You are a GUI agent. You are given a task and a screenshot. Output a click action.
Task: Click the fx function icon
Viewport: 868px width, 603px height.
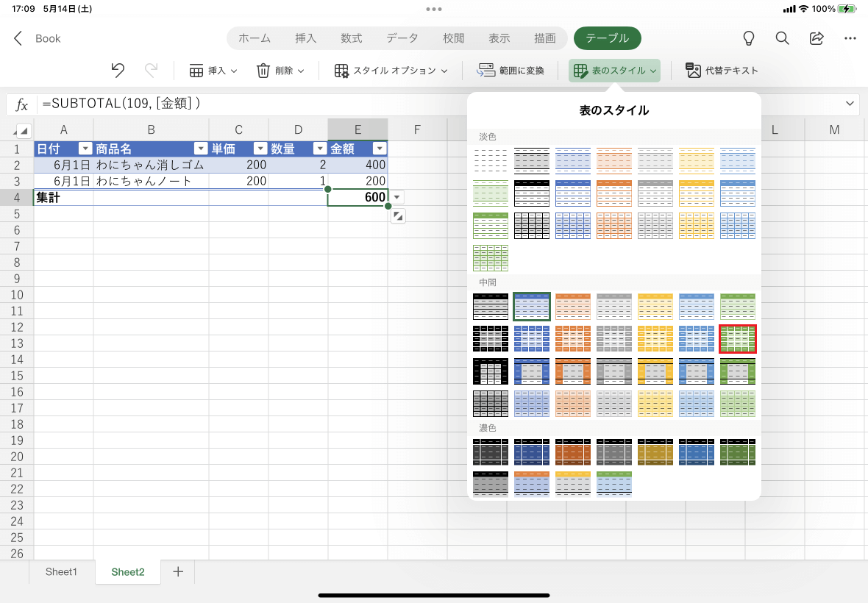tap(21, 104)
